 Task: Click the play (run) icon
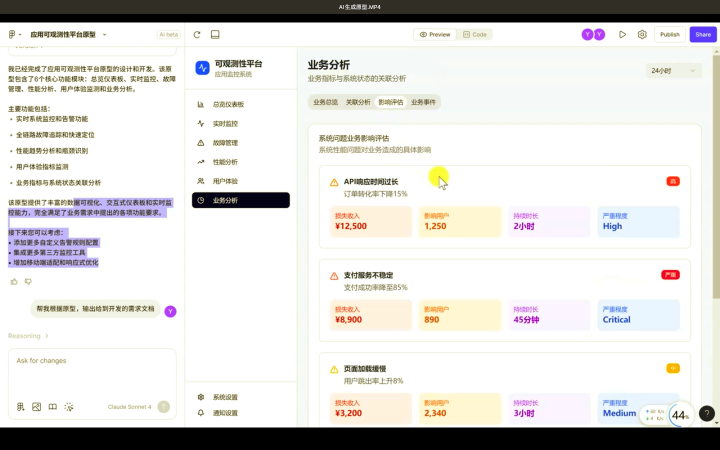622,34
